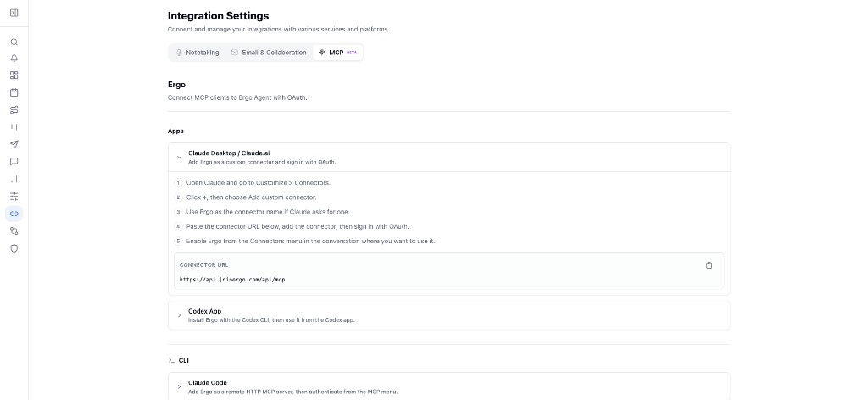Open the kanban board icon in sidebar
Viewport: 868px width, 400px height.
14,126
